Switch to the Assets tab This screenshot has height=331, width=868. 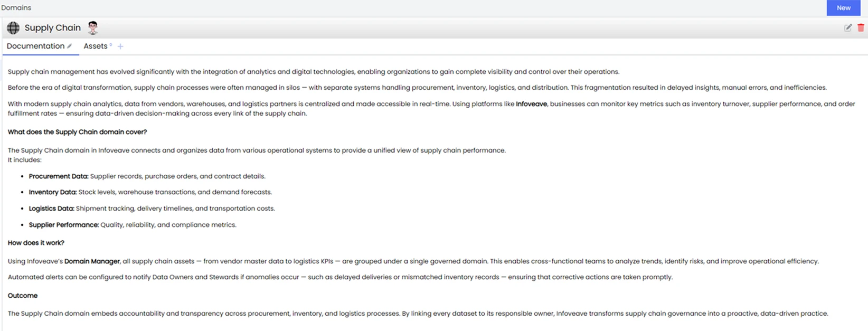(x=95, y=46)
